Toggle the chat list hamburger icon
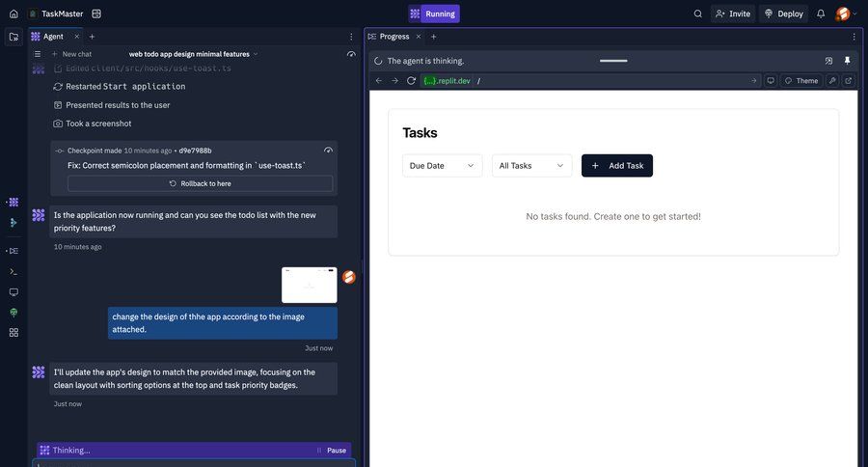This screenshot has width=868, height=467. (37, 54)
